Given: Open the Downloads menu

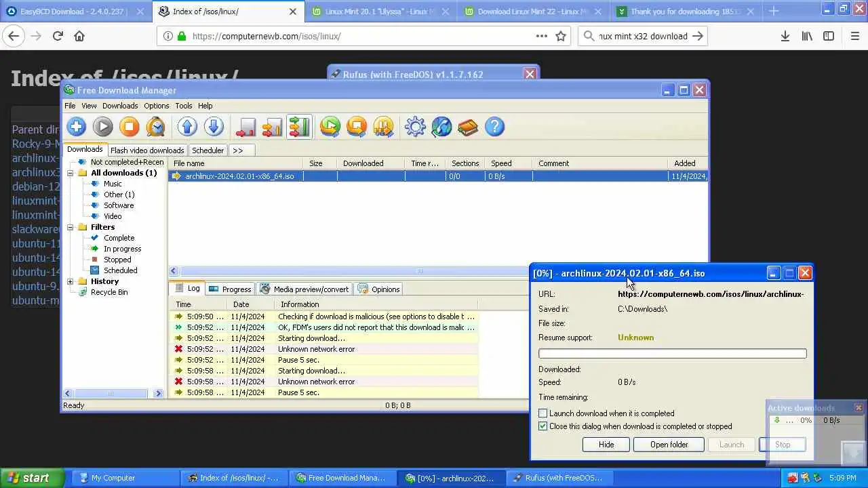Looking at the screenshot, I should (120, 106).
